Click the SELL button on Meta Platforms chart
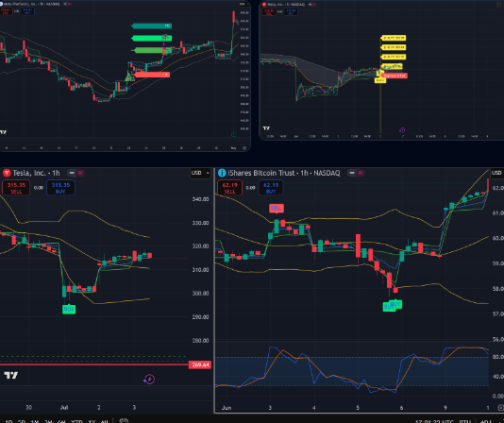 [x=6, y=11]
